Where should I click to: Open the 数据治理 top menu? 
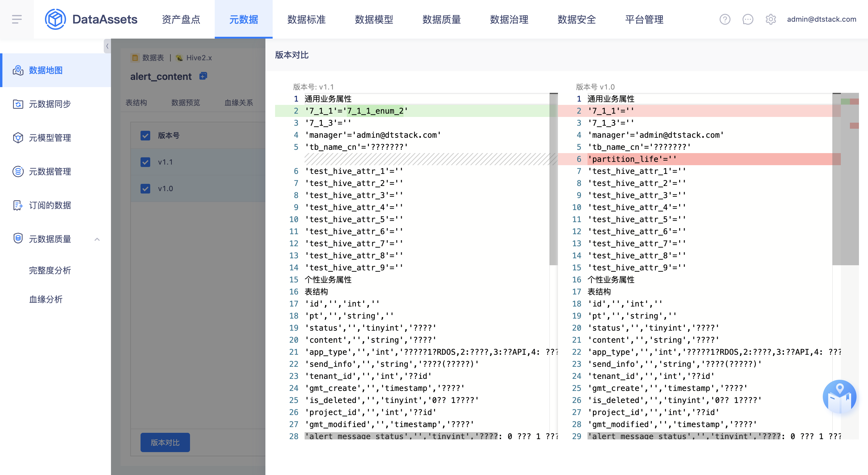pos(509,19)
